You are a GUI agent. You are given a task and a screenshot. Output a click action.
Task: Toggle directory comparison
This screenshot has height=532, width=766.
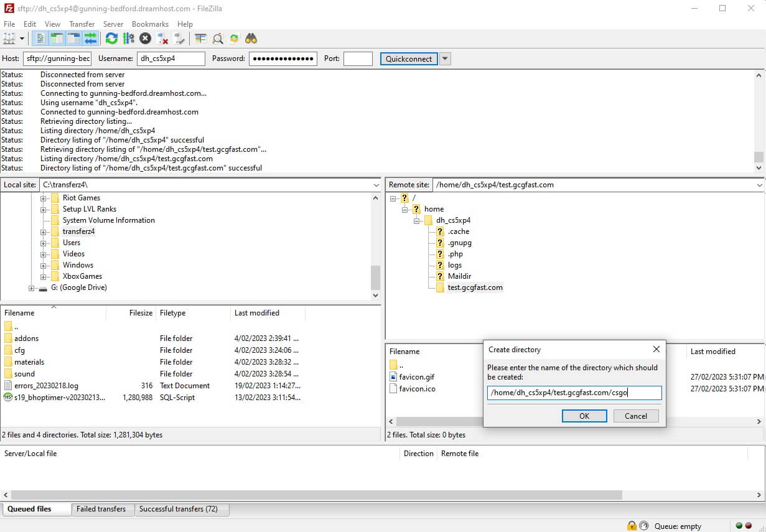[217, 39]
